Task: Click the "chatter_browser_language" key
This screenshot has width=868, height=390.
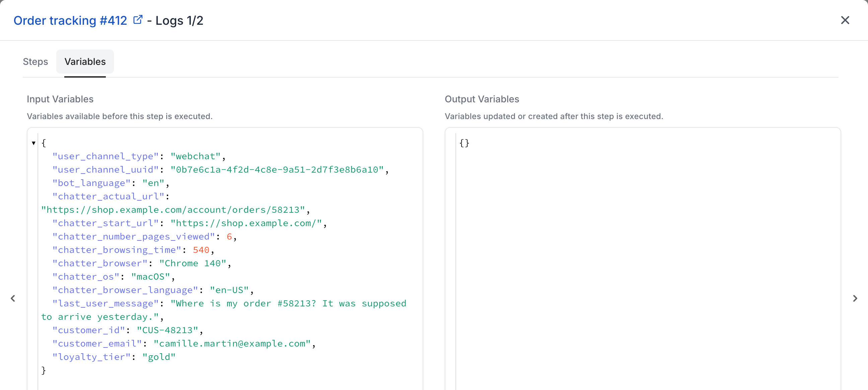Action: [125, 290]
